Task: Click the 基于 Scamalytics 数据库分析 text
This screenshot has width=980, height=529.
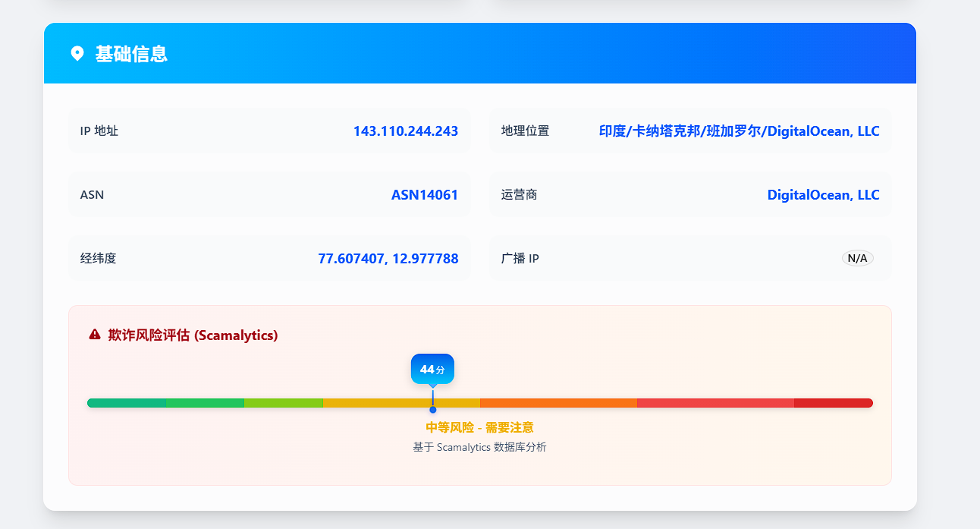Action: pyautogui.click(x=479, y=447)
